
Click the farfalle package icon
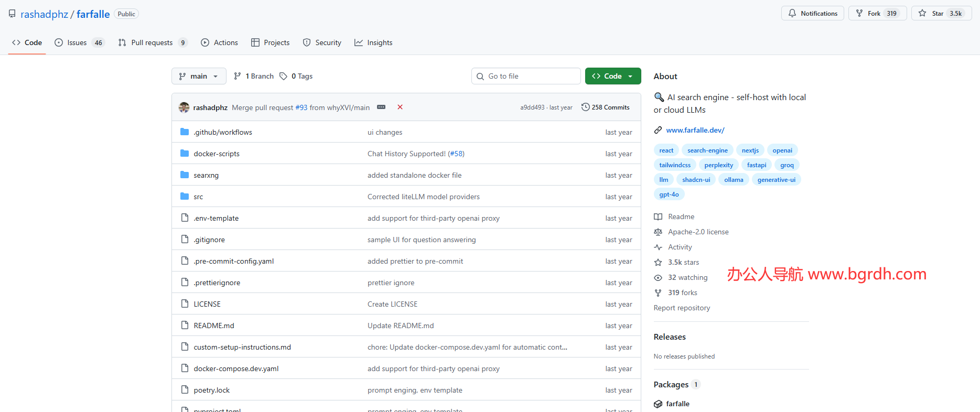tap(658, 404)
